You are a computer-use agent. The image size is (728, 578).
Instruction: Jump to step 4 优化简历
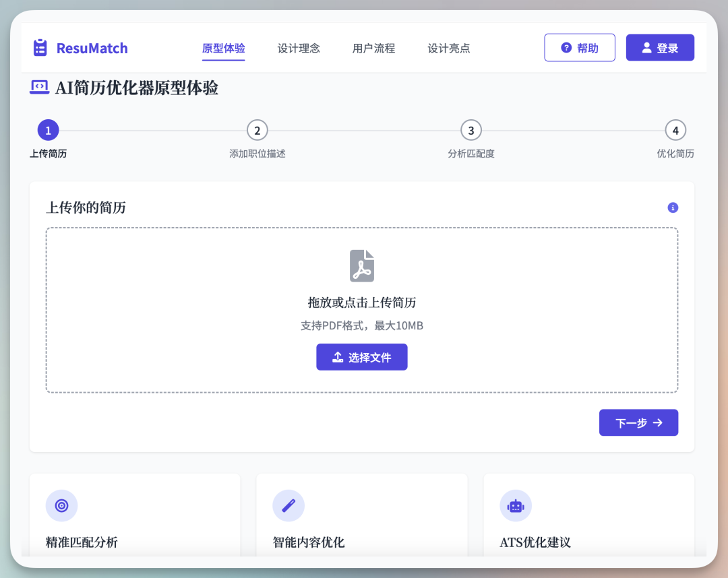675,131
